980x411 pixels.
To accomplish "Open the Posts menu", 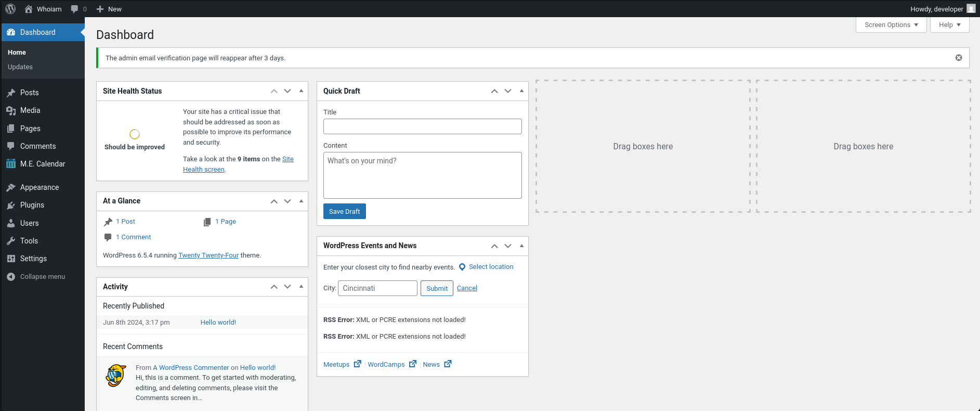I will [x=42, y=93].
